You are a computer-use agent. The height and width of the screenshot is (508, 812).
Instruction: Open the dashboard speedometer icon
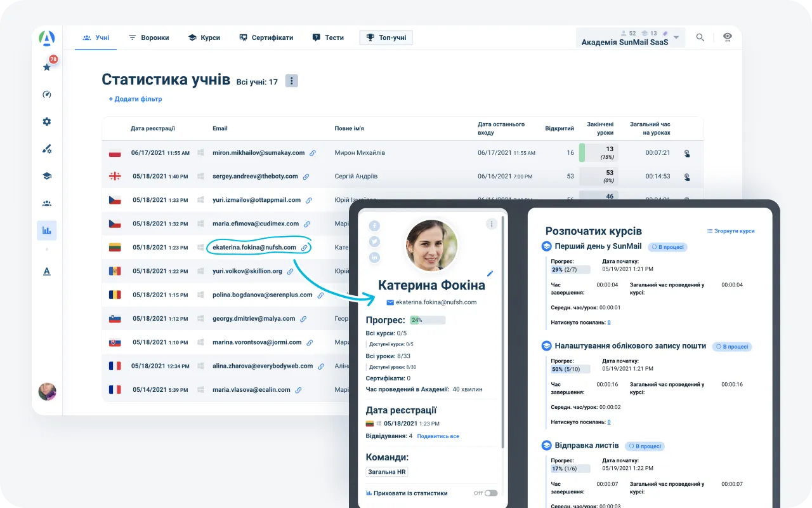[46, 95]
